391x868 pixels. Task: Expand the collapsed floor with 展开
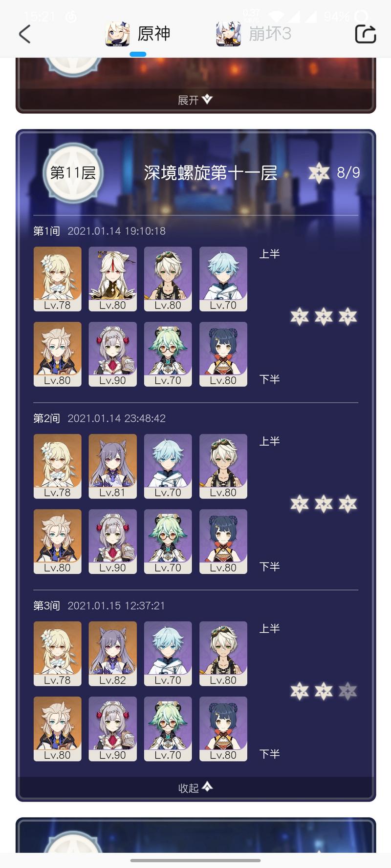coord(195,100)
